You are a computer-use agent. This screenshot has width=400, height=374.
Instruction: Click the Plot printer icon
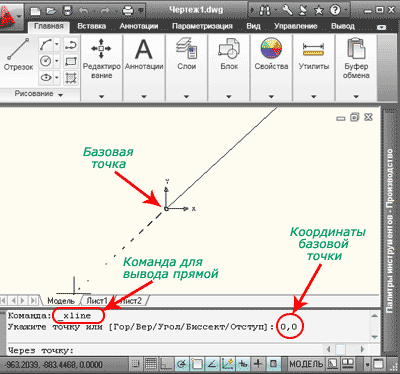(128, 11)
